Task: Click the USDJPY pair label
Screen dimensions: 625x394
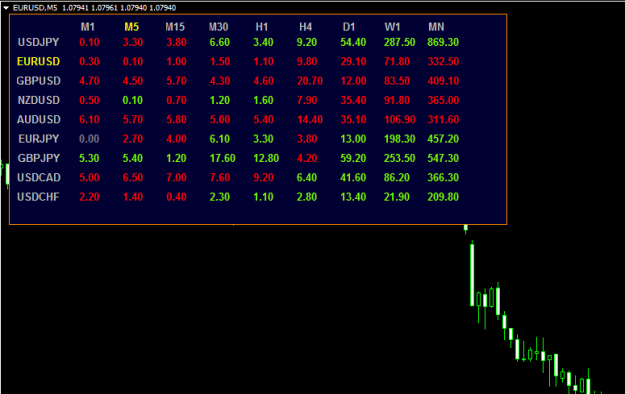Action: [x=38, y=42]
